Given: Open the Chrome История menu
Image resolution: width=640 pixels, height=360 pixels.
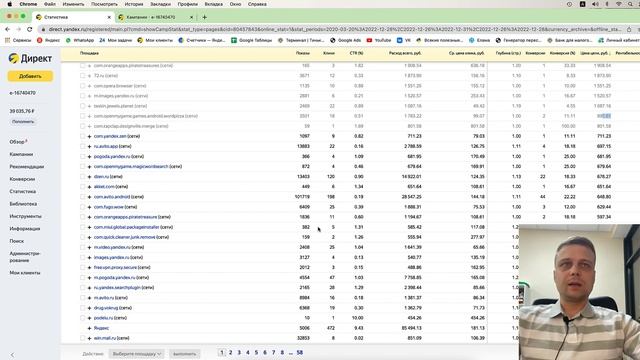Looking at the screenshot, I should click(134, 4).
